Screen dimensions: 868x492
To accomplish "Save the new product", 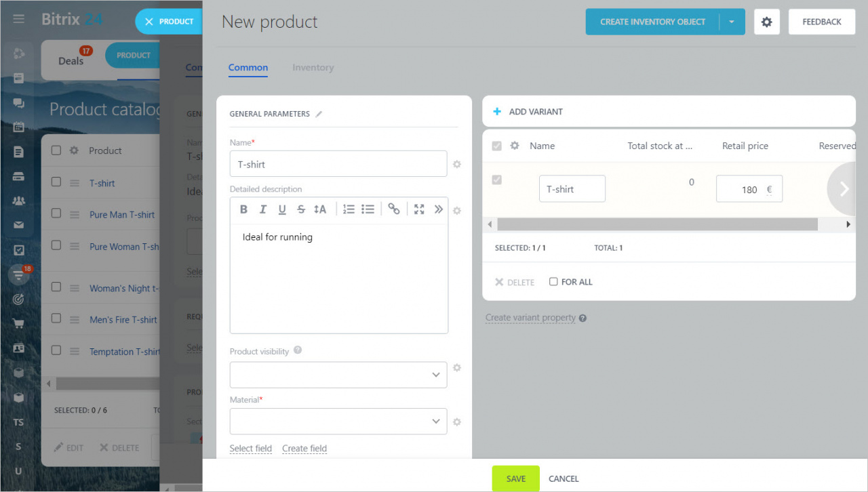I will pos(516,478).
